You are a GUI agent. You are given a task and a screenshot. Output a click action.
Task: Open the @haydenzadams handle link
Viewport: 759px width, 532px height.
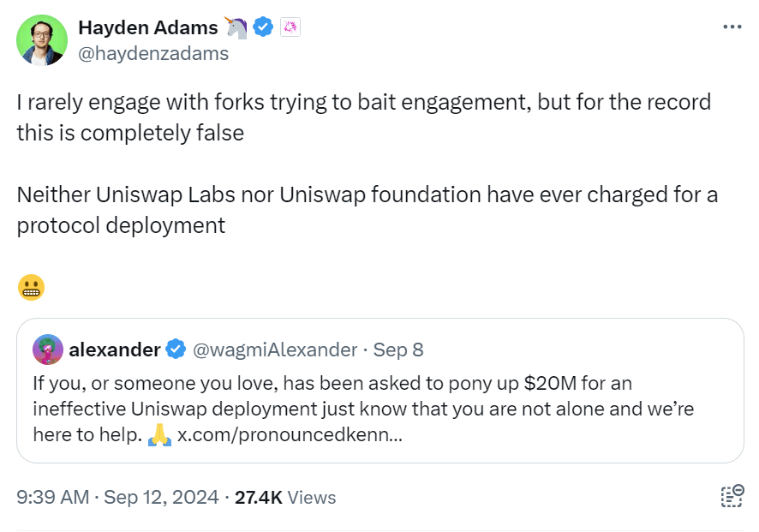point(153,53)
